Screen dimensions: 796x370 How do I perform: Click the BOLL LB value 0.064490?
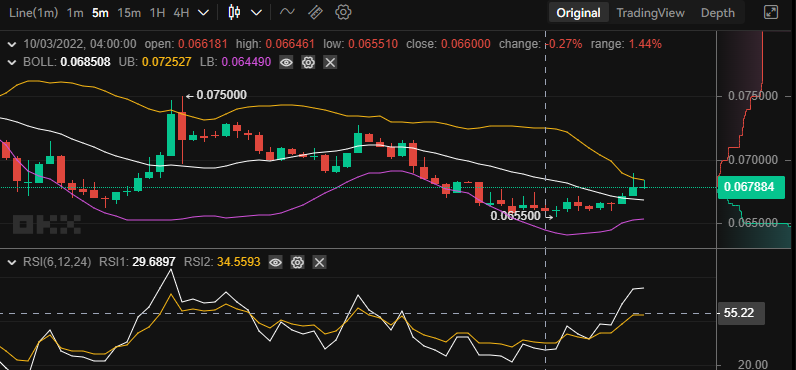click(x=246, y=62)
